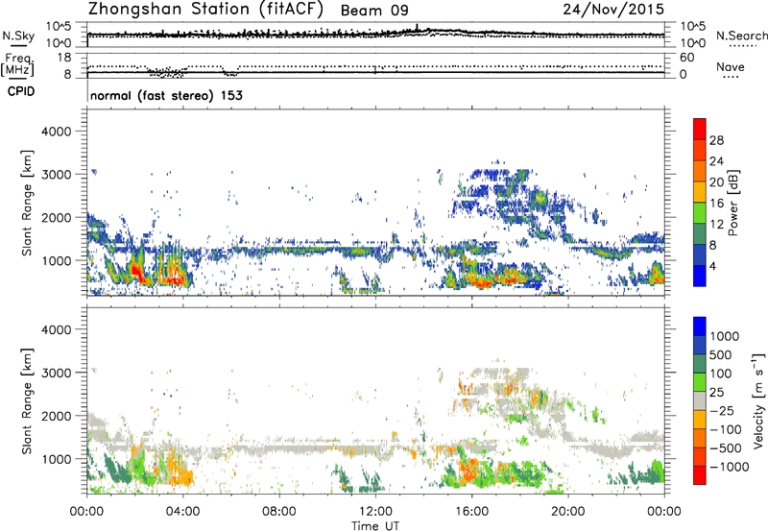Click the dotted line sample under N.Search
This screenshot has height=532, width=768.
click(x=742, y=46)
